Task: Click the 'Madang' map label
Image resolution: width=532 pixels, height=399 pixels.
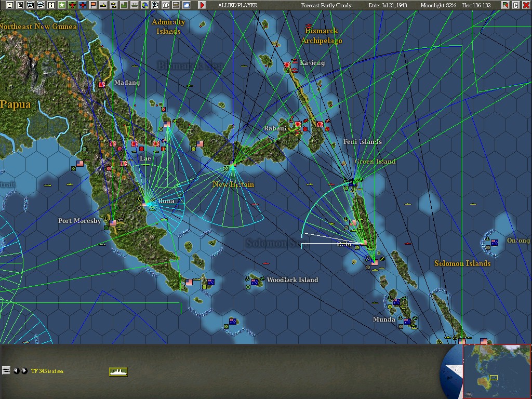Action: click(127, 83)
